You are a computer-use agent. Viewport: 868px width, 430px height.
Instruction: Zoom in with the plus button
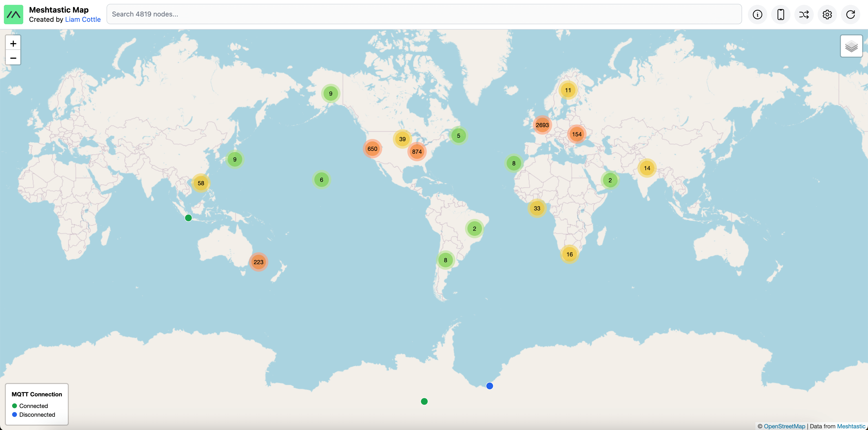pyautogui.click(x=13, y=43)
